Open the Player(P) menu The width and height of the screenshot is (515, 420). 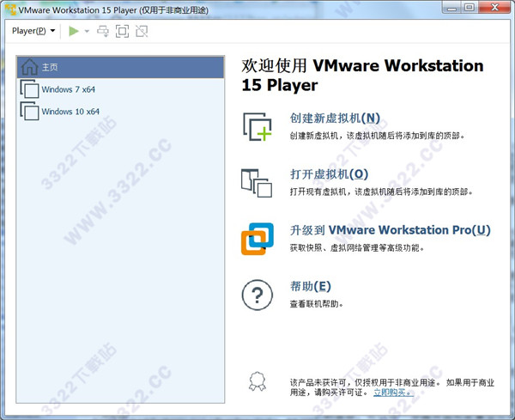(x=33, y=31)
